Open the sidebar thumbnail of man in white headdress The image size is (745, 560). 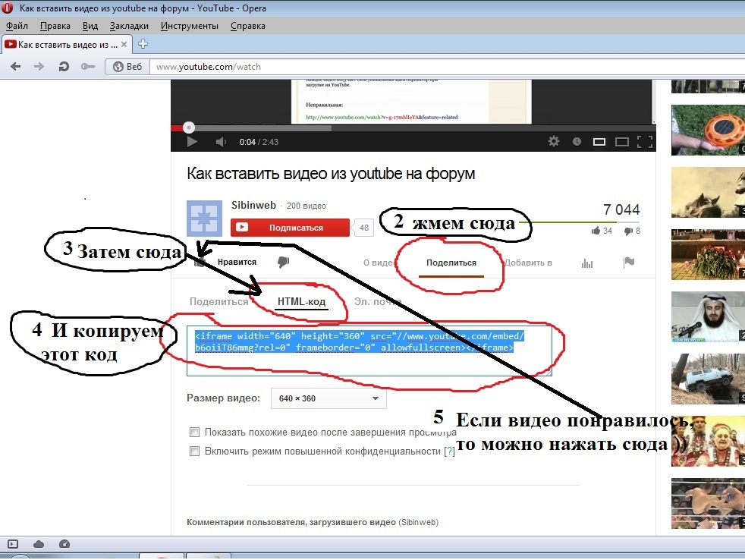[x=708, y=316]
